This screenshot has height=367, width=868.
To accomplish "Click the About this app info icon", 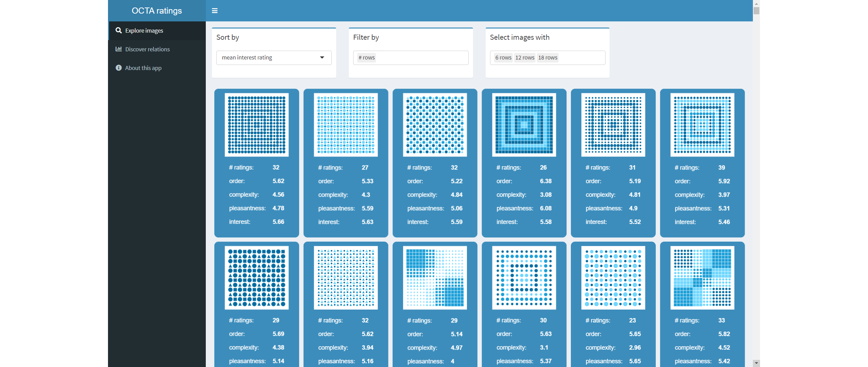I will tap(119, 68).
